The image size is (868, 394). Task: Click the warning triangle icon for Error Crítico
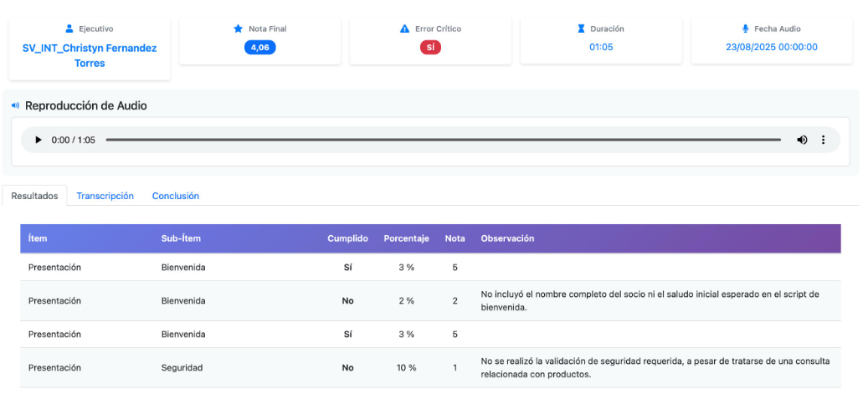[405, 28]
